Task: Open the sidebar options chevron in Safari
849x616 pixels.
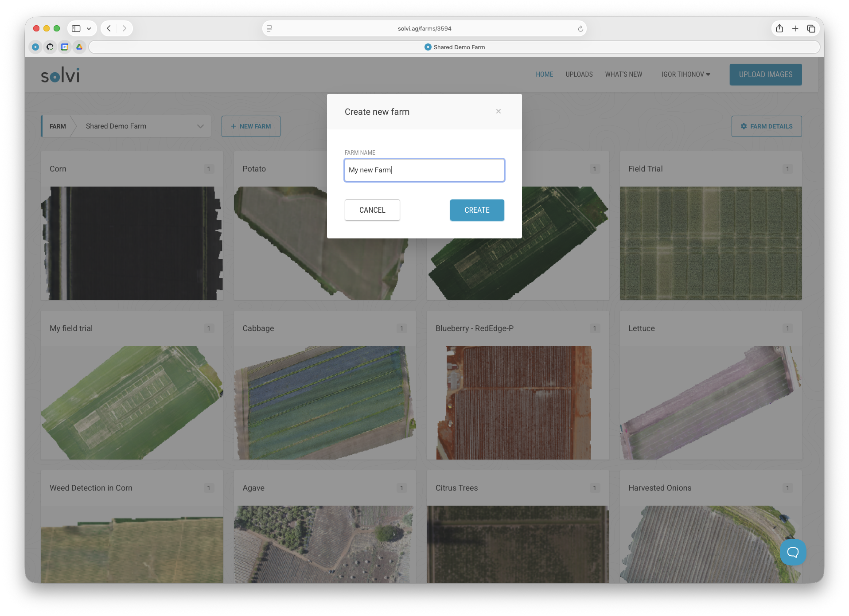Action: (89, 29)
